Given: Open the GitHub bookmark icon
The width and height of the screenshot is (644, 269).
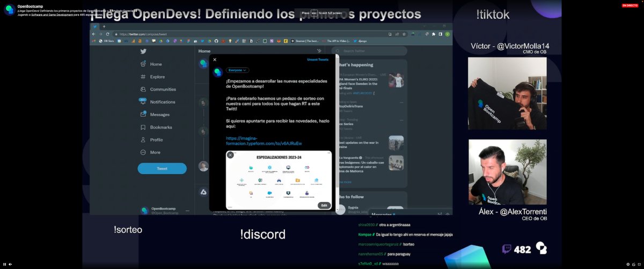Looking at the screenshot, I should pyautogui.click(x=216, y=41).
